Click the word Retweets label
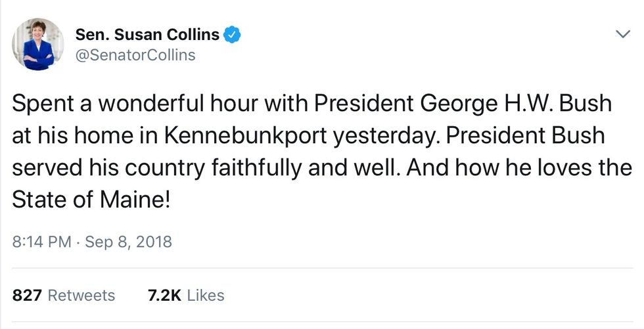 [81, 296]
